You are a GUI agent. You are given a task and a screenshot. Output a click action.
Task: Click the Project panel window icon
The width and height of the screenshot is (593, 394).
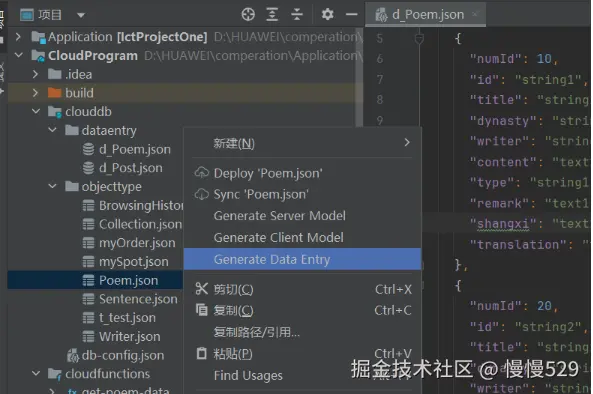click(27, 15)
